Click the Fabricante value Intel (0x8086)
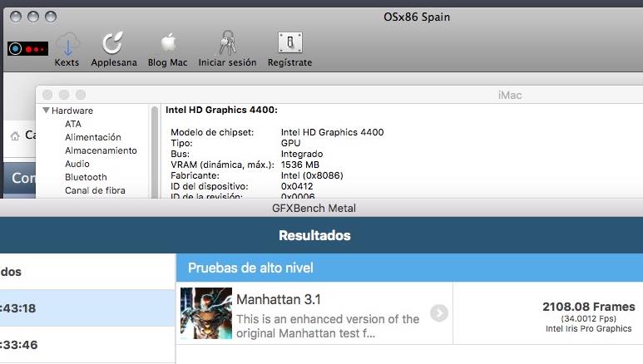 point(312,175)
